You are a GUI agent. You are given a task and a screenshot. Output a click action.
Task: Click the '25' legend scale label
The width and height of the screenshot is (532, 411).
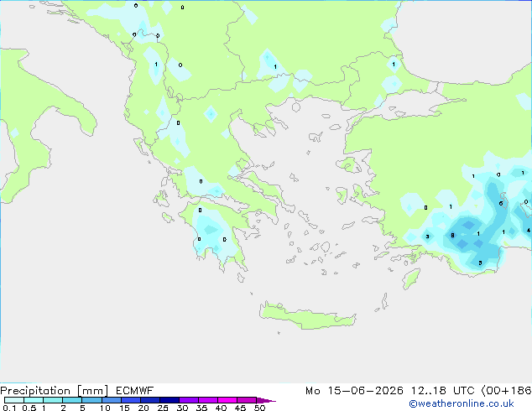(163, 408)
